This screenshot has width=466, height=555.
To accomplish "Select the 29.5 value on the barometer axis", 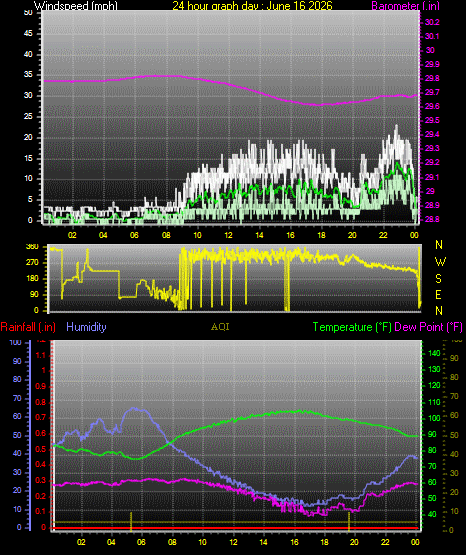I will [432, 120].
